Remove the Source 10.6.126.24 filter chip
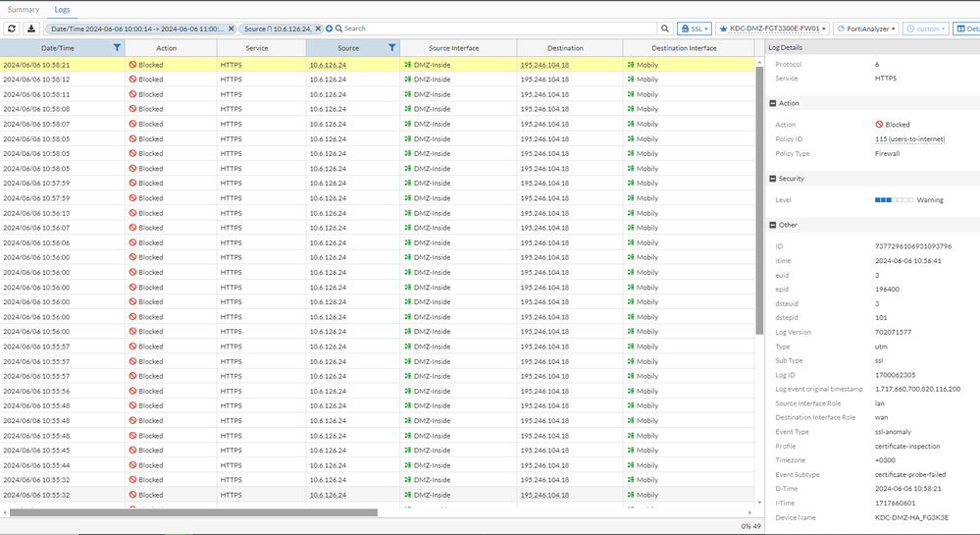The height and width of the screenshot is (535, 980). click(318, 29)
